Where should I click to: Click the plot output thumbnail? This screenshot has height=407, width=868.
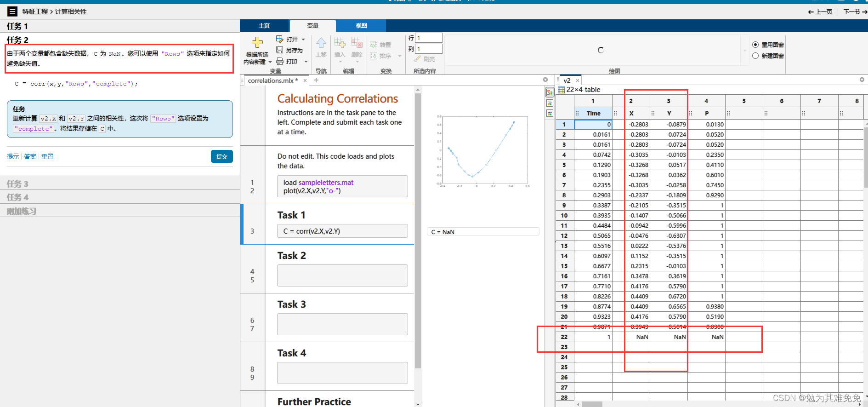[x=482, y=151]
